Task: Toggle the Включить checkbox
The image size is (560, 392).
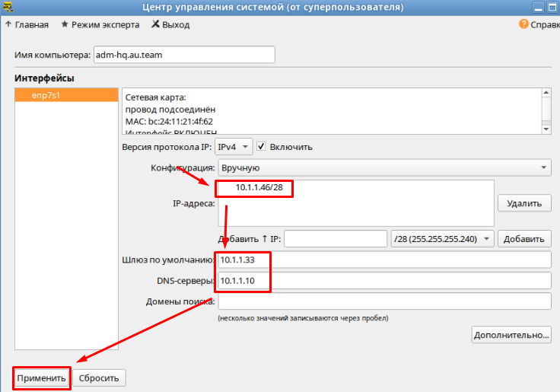Action: (261, 147)
